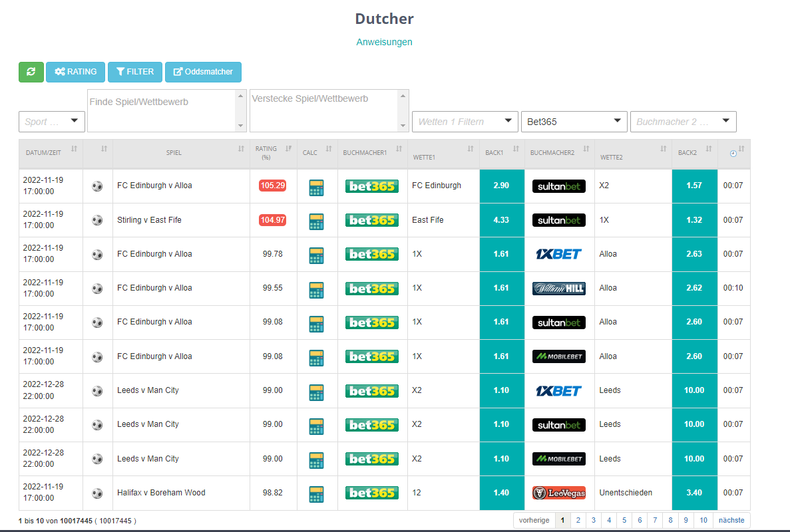The height and width of the screenshot is (532, 790).
Task: Open the FILTER button
Action: [x=135, y=72]
